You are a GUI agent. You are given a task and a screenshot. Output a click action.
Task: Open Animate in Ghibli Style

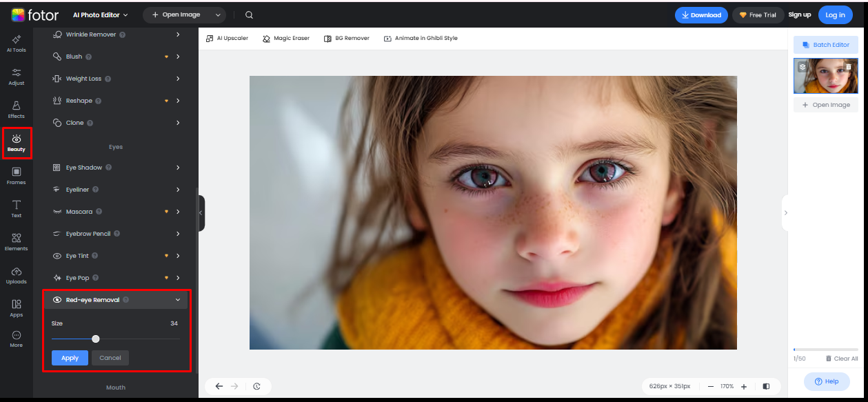[x=421, y=38]
